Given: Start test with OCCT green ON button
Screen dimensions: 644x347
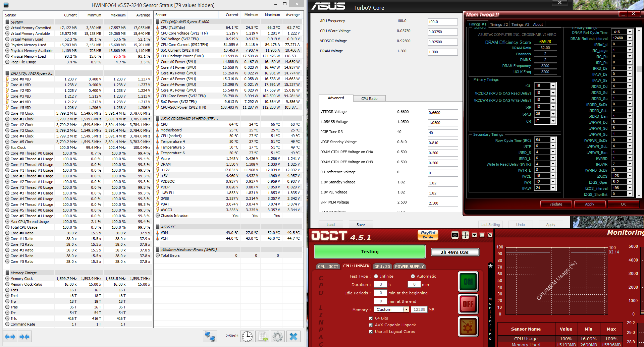Looking at the screenshot, I should [468, 282].
